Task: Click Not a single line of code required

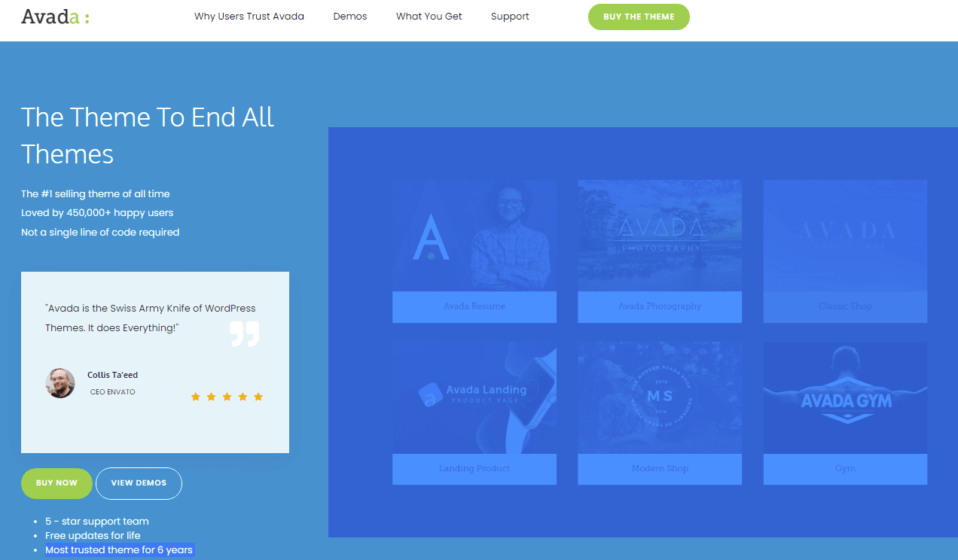Action: click(100, 233)
